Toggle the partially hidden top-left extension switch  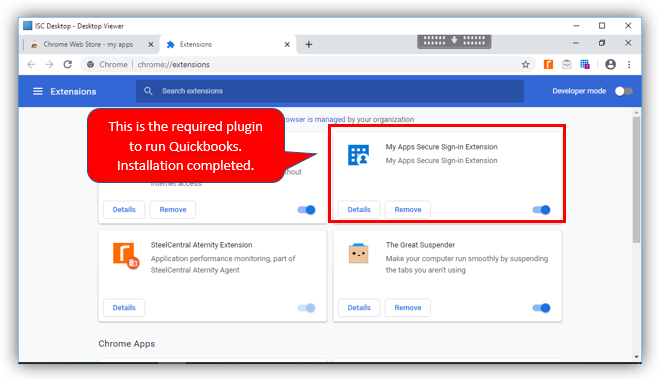point(306,210)
